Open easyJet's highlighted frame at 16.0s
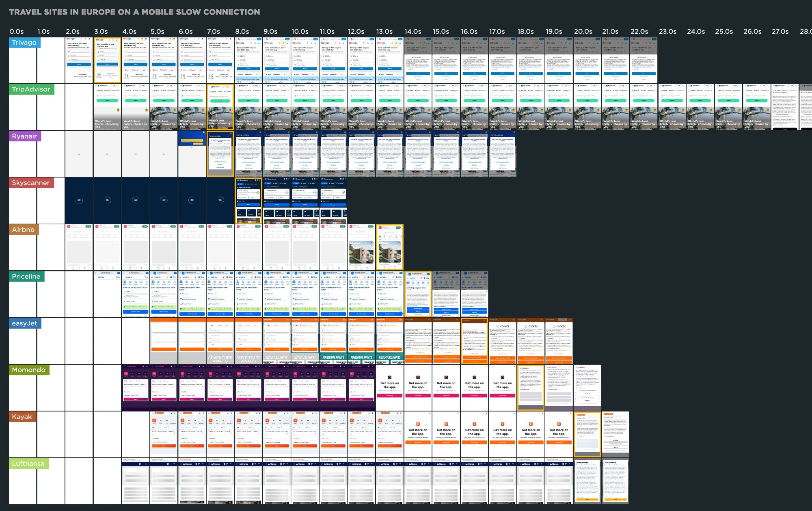This screenshot has width=812, height=511. click(474, 341)
